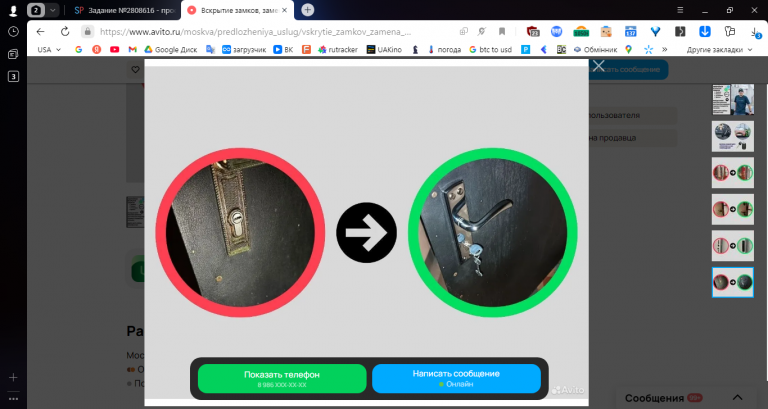768x409 pixels.
Task: Click the bookmark ribbon icon in address bar
Action: 502,31
